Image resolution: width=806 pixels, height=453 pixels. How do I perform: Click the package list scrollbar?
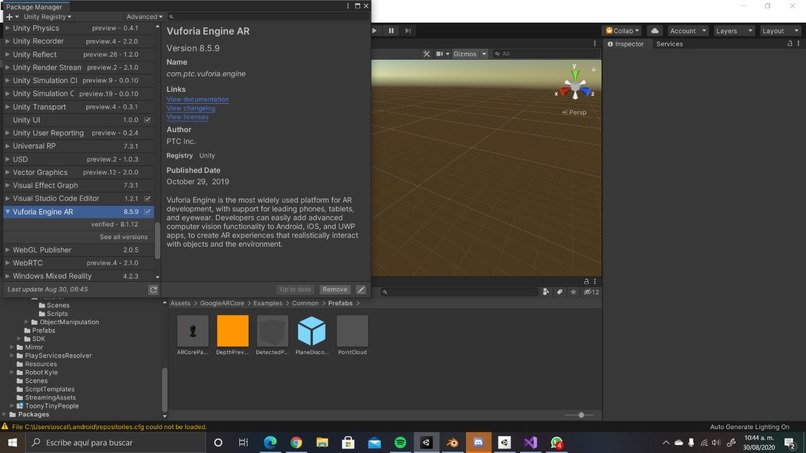click(157, 240)
